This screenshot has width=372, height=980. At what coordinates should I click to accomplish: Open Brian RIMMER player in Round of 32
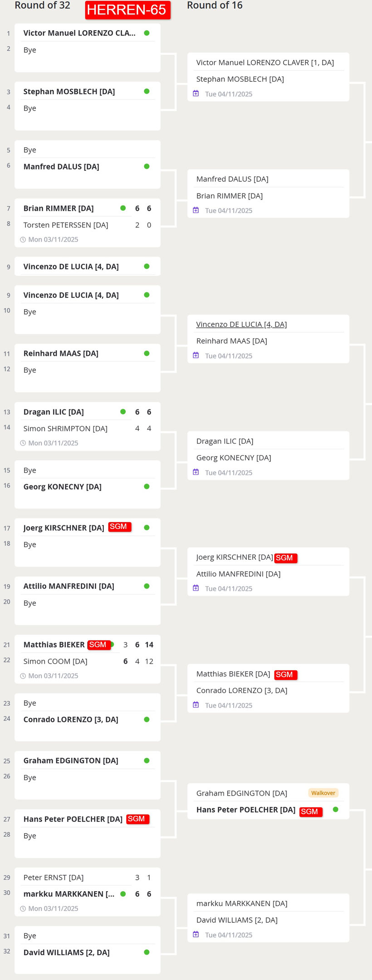pyautogui.click(x=59, y=209)
